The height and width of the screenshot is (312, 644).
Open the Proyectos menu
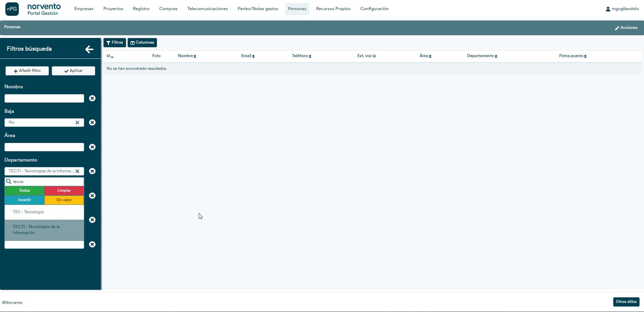click(113, 9)
